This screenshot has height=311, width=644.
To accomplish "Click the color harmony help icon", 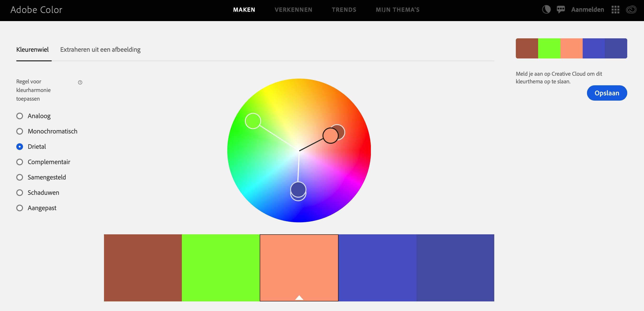I will (x=80, y=82).
